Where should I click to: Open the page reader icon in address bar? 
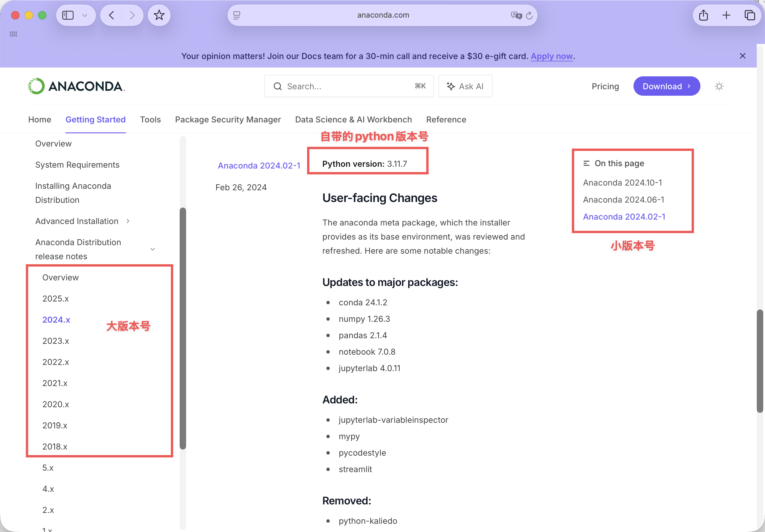(x=237, y=15)
